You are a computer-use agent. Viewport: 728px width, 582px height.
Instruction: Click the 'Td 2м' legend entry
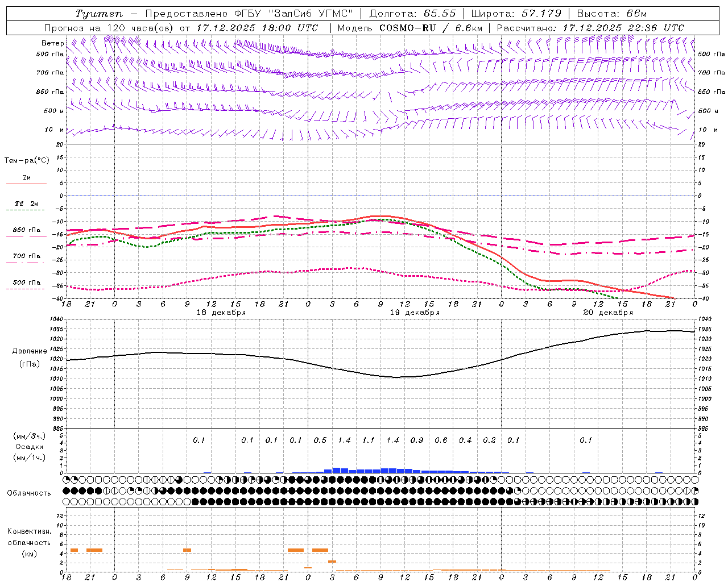point(26,203)
